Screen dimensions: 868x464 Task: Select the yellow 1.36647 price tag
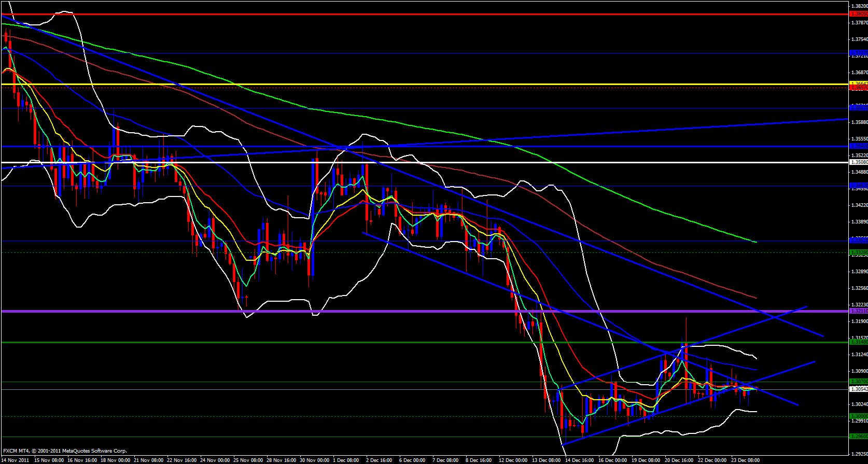858,83
